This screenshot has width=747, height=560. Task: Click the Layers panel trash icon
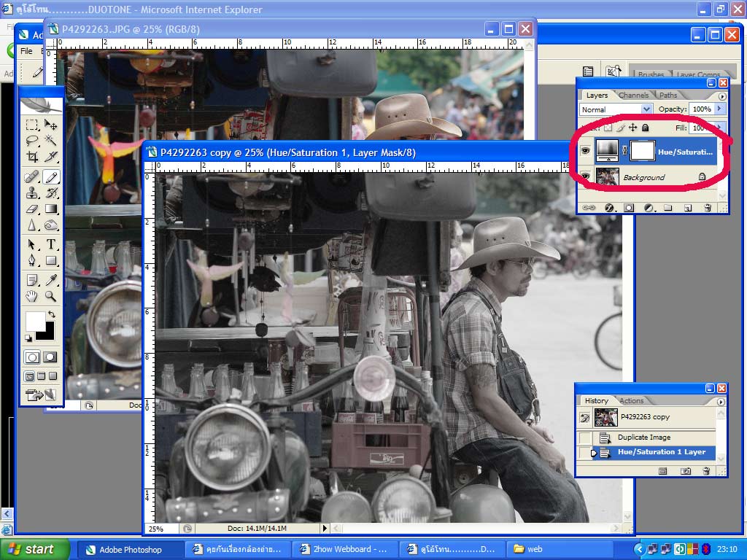(707, 208)
